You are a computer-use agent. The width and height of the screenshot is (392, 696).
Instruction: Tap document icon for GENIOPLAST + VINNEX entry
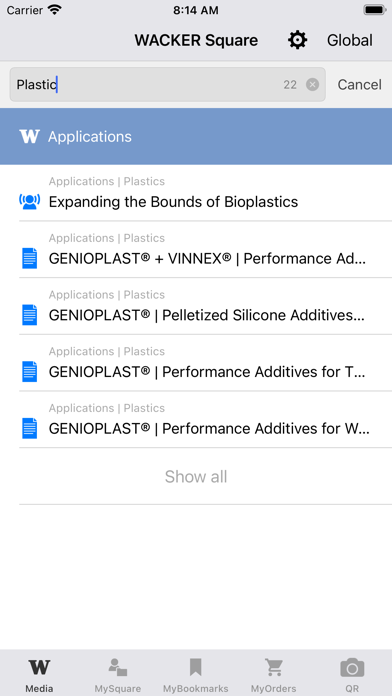click(30, 258)
